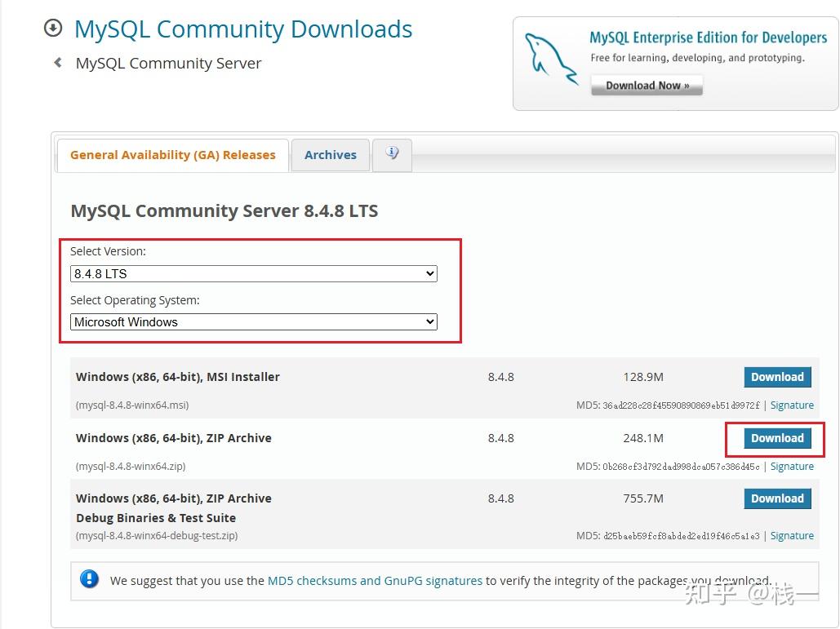Viewport: 840px width, 629px height.
Task: Click the MySQL Community Downloads heading link
Action: (x=243, y=29)
